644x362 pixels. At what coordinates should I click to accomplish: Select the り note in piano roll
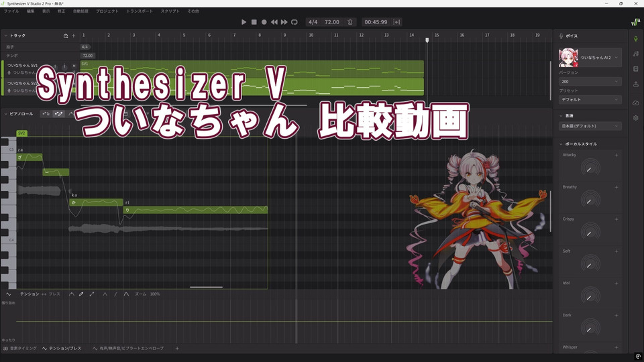click(195, 210)
